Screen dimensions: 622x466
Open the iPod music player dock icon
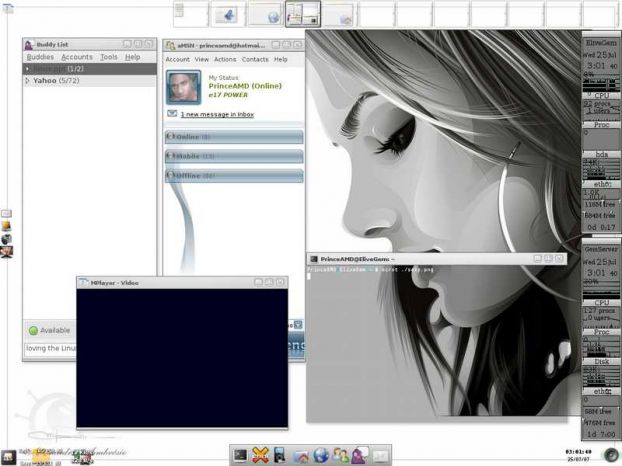point(279,455)
